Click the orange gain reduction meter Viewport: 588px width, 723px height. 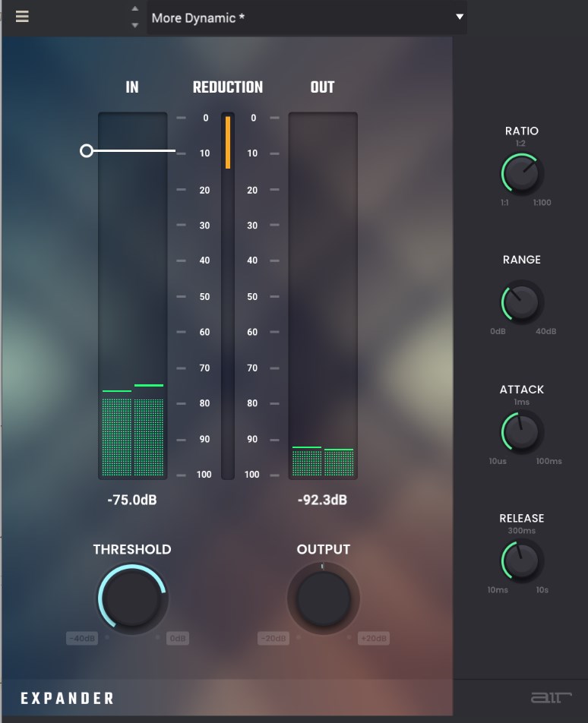(228, 142)
